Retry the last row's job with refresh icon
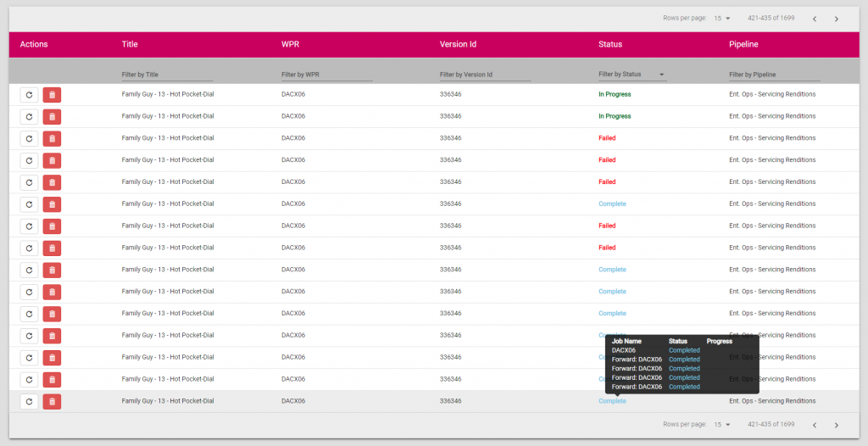Viewport: 868px width, 446px height. (x=29, y=402)
